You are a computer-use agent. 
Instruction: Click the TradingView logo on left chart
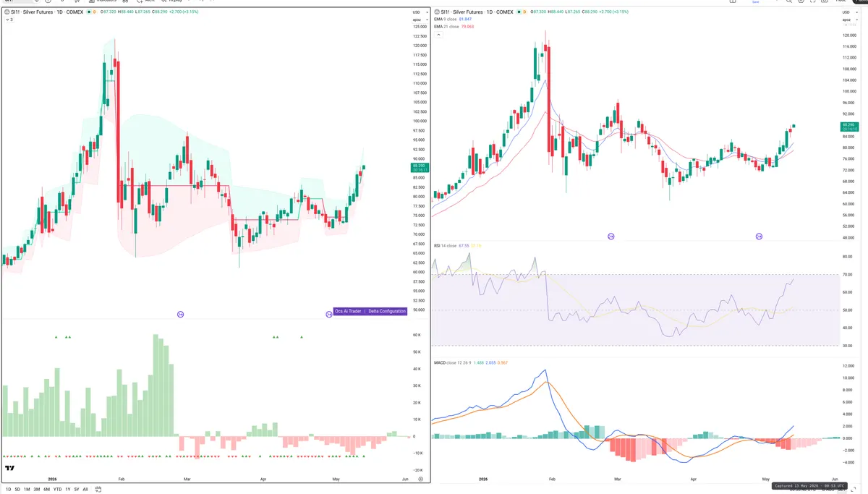(10, 469)
